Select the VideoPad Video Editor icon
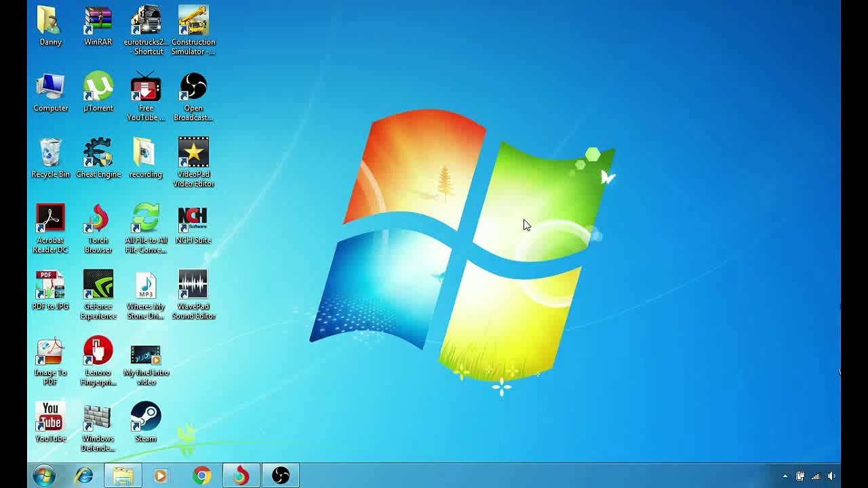The height and width of the screenshot is (488, 868). tap(193, 152)
